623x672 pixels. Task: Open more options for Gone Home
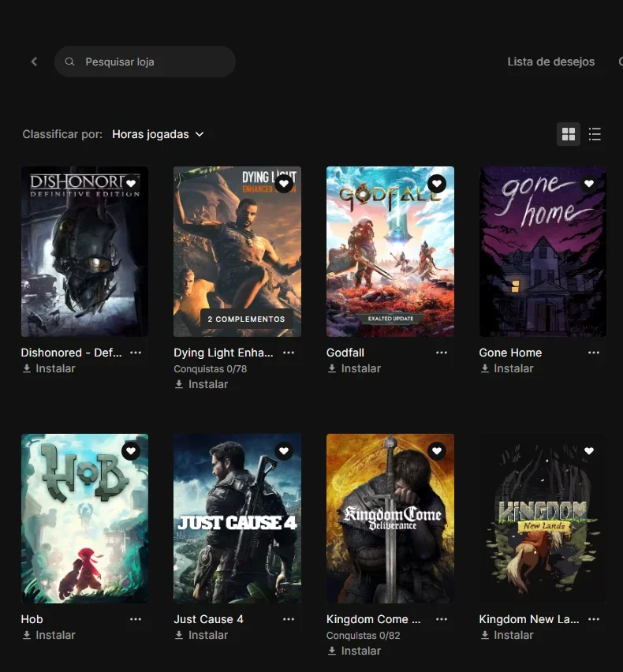(594, 353)
